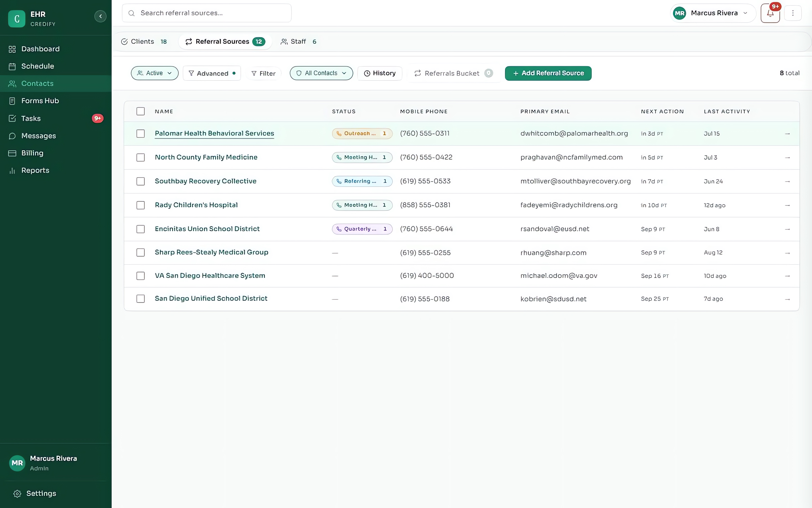Image resolution: width=812 pixels, height=508 pixels.
Task: Switch to the Clients tab
Action: click(144, 42)
